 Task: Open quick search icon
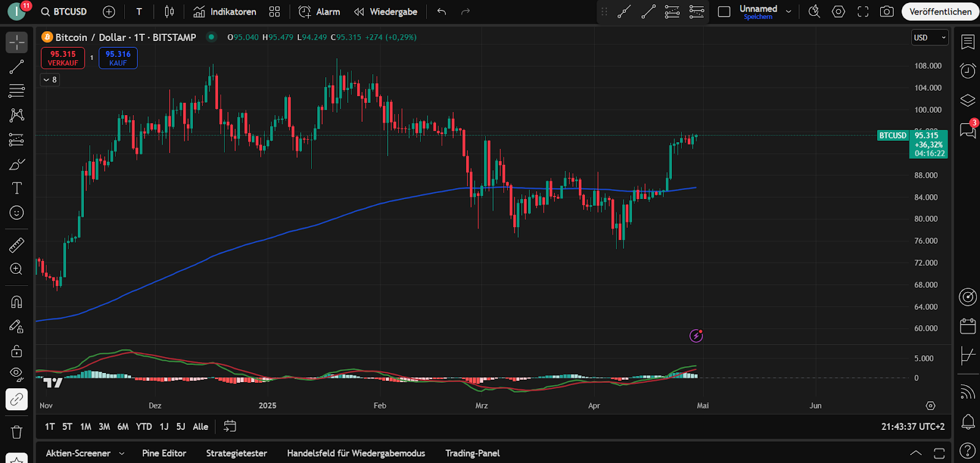814,12
